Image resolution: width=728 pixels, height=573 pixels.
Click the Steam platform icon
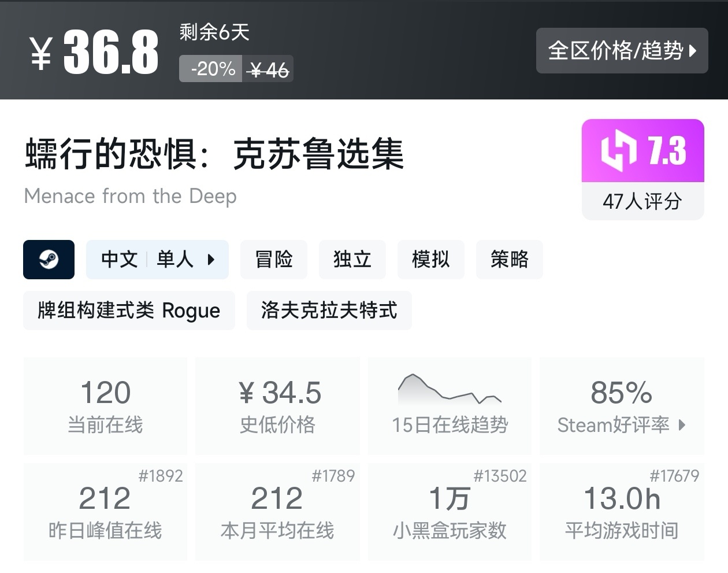tap(49, 260)
